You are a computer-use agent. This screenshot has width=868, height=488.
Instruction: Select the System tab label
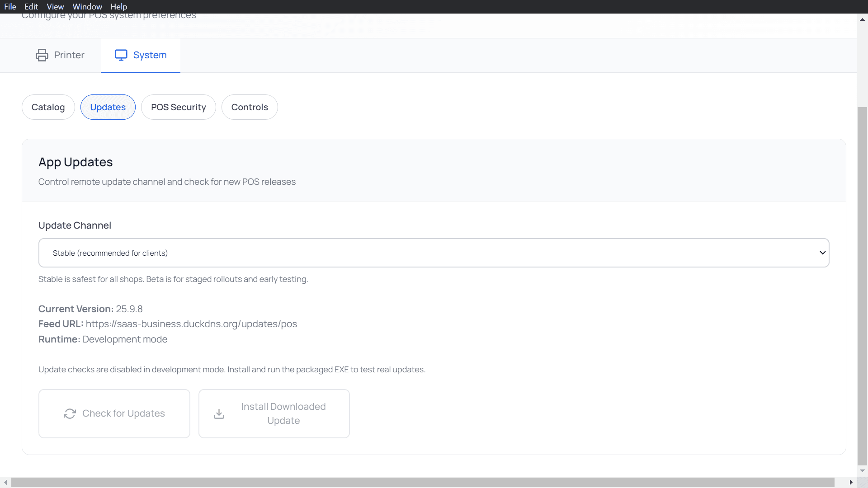click(150, 55)
